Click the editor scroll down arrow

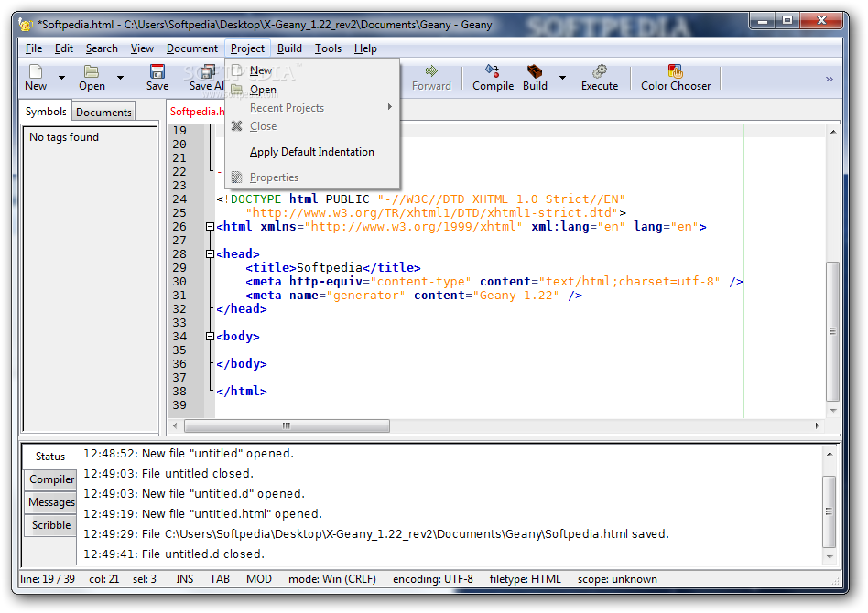tap(832, 411)
